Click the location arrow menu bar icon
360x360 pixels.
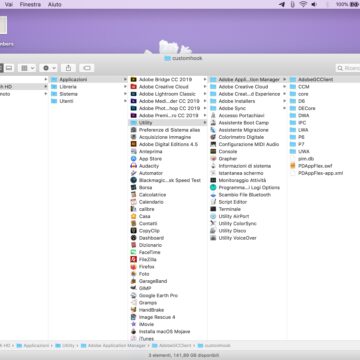pyautogui.click(x=282, y=4)
